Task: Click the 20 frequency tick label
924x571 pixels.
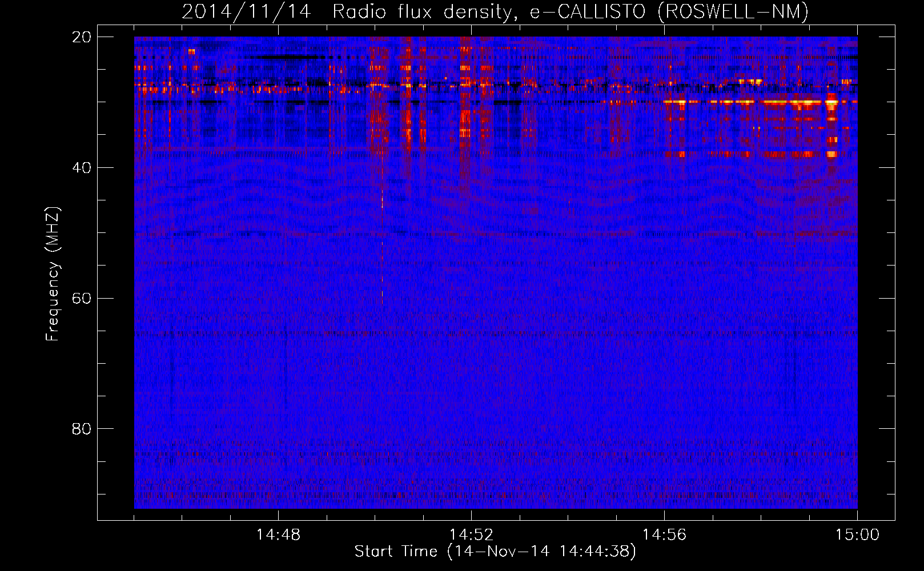Action: [x=81, y=37]
